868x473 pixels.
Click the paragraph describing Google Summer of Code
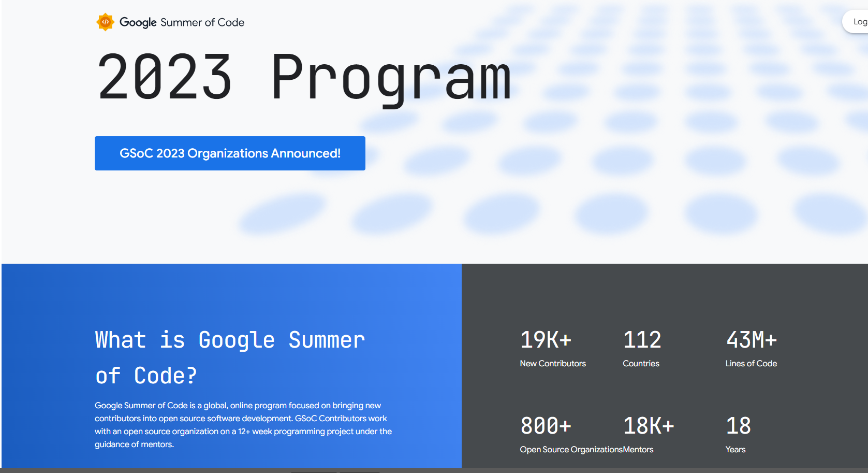[243, 425]
